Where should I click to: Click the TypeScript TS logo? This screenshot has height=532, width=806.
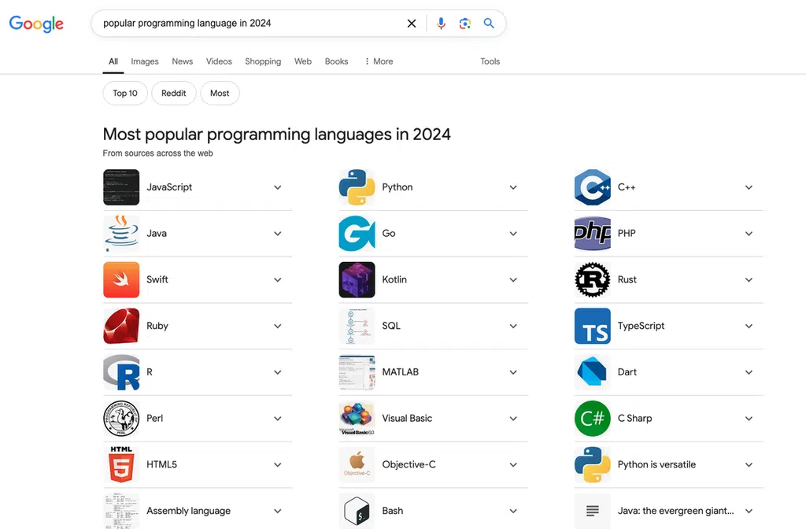(x=592, y=326)
